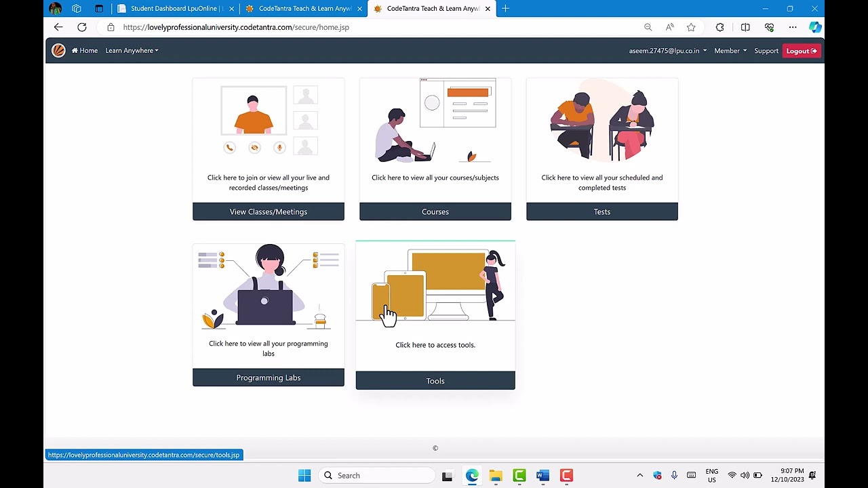Click 'Click here to view all your courses/subjects' text
This screenshot has height=488, width=868.
[435, 178]
